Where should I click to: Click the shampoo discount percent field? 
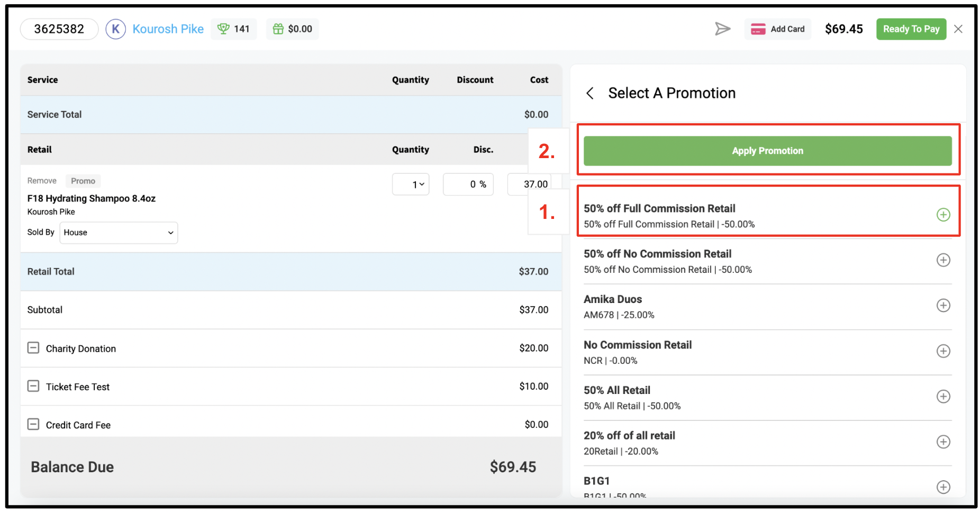pos(468,184)
